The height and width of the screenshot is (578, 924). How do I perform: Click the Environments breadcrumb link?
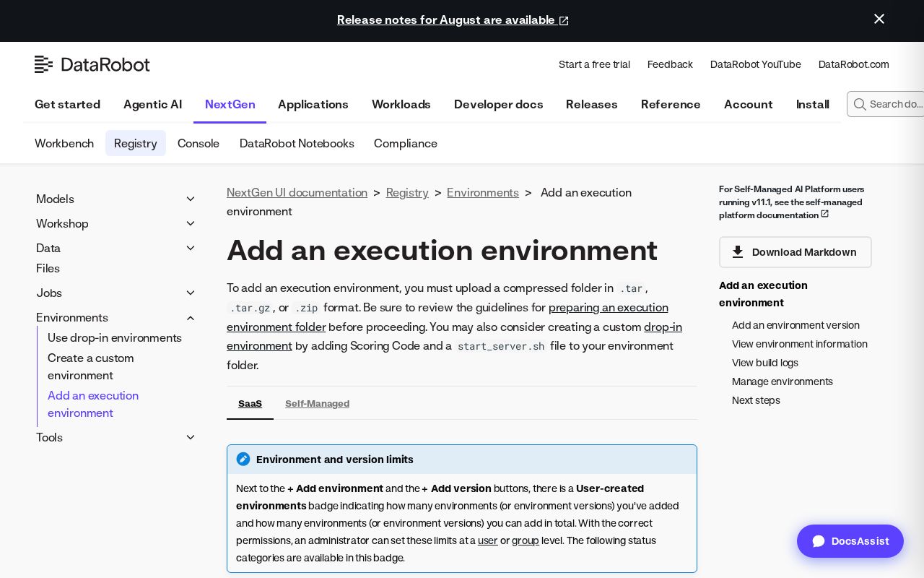pos(483,192)
